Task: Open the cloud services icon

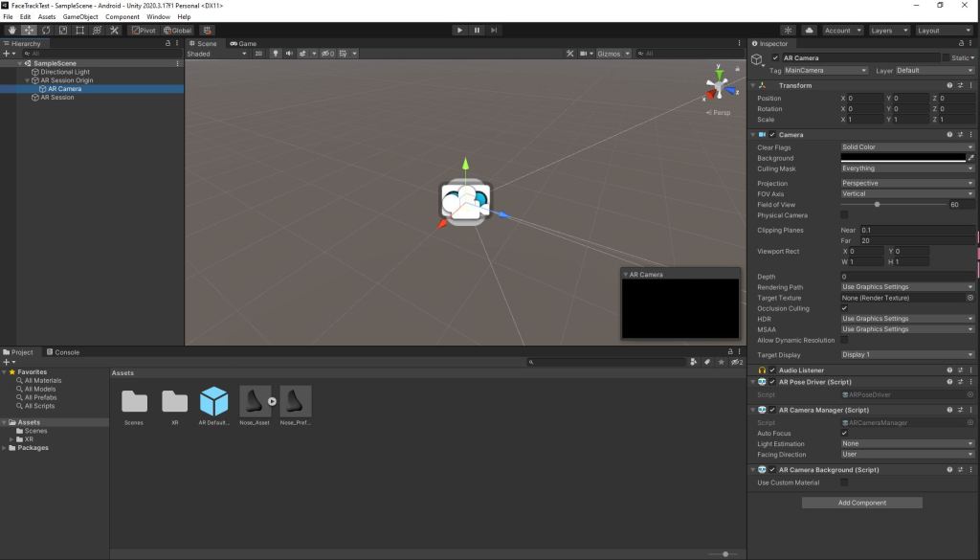Action: pyautogui.click(x=809, y=31)
